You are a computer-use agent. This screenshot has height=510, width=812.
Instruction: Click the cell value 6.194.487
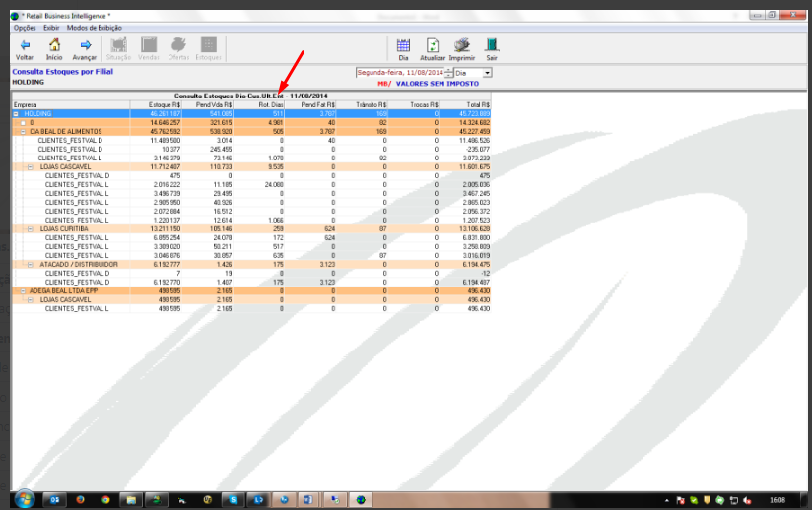(x=476, y=282)
